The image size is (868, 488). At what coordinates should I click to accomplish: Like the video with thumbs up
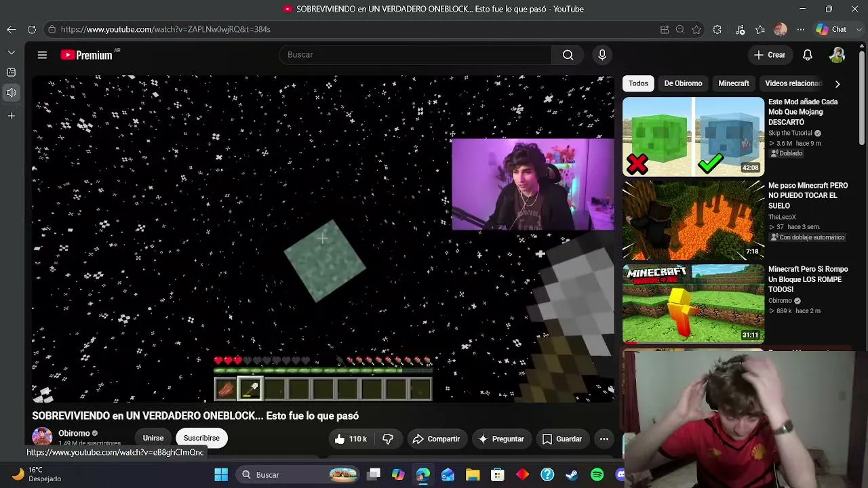point(350,439)
